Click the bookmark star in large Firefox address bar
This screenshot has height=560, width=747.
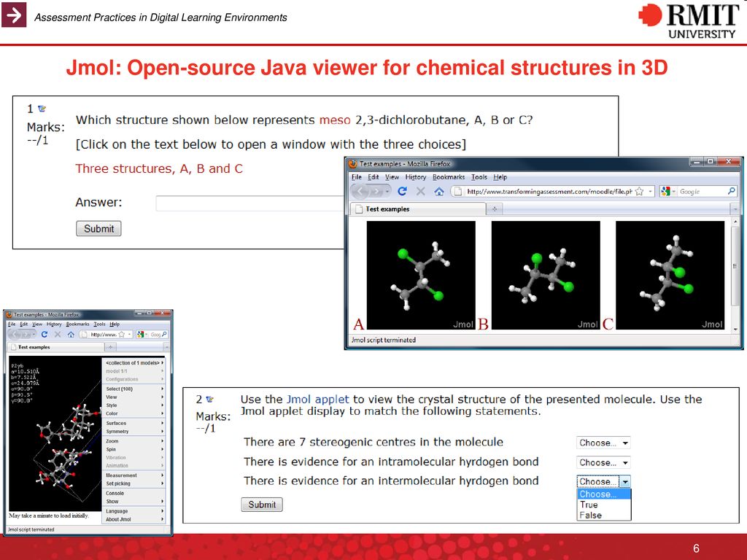[x=639, y=192]
